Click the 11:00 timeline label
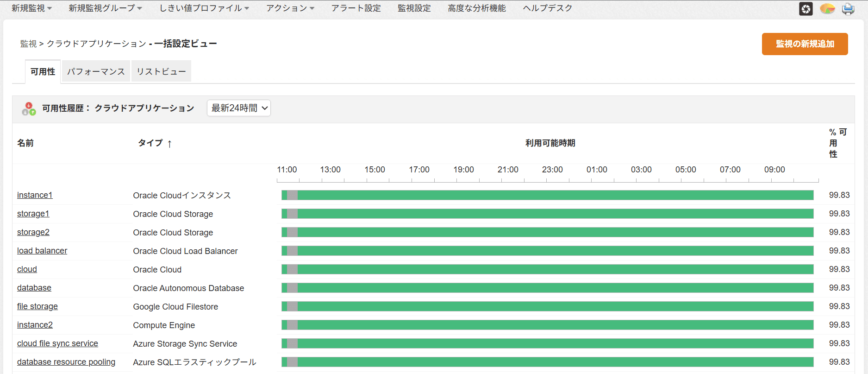 [287, 170]
